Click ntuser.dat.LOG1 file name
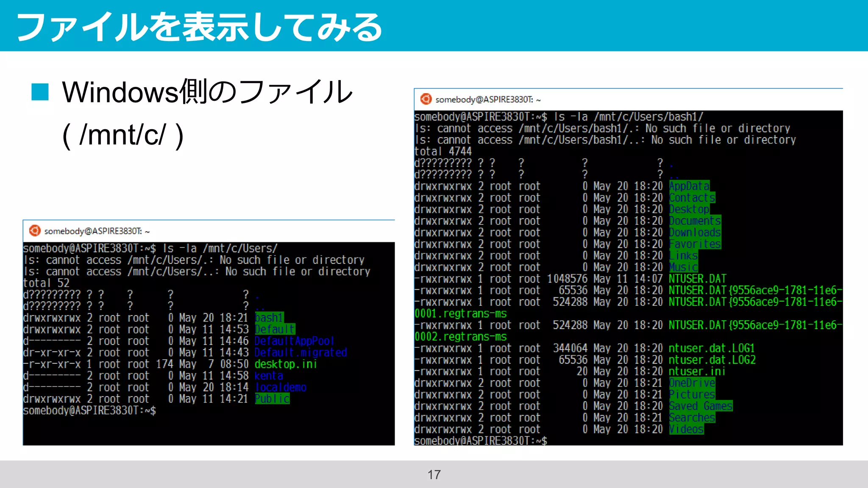The height and width of the screenshot is (488, 868). tap(712, 348)
